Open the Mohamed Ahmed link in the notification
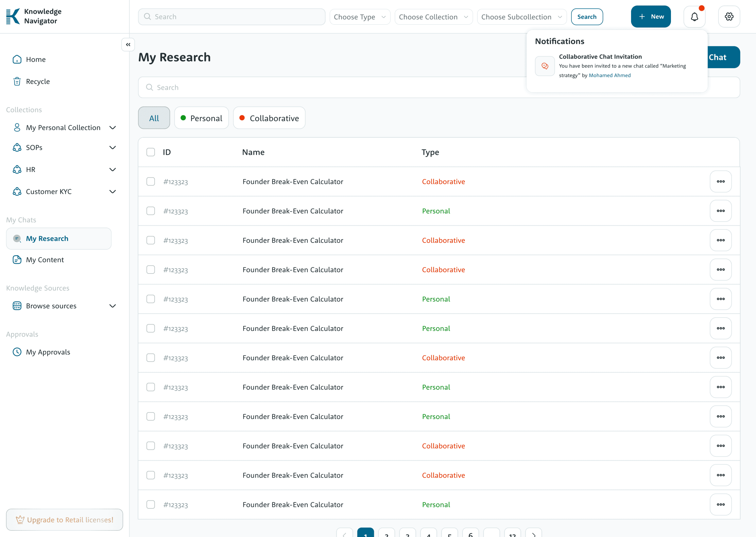 pyautogui.click(x=610, y=76)
